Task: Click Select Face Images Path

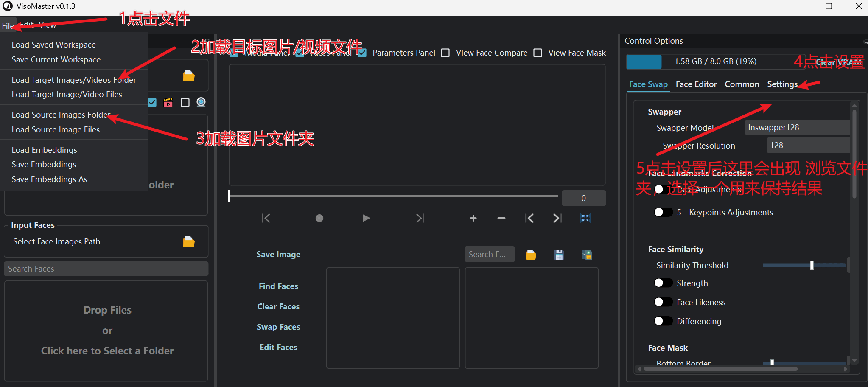Action: (x=56, y=241)
